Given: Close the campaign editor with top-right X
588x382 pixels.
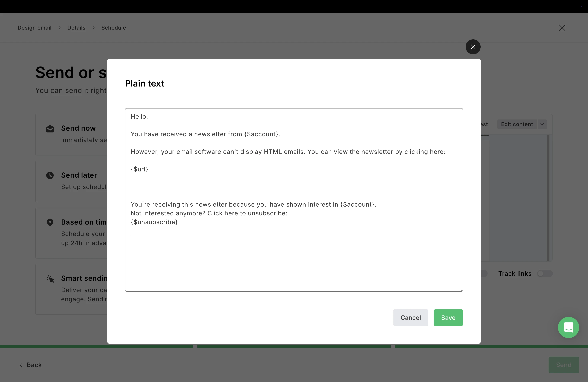Looking at the screenshot, I should point(562,28).
